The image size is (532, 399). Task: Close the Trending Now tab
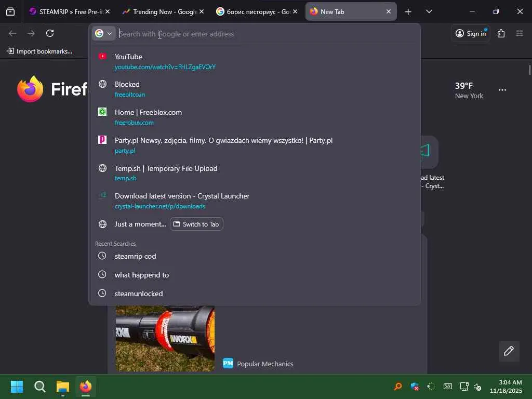[202, 11]
